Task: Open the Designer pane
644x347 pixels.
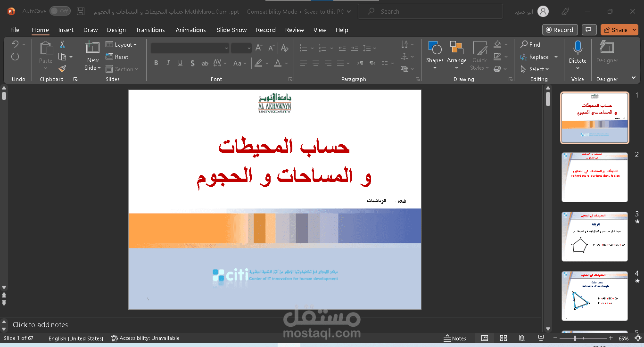Action: 607,52
